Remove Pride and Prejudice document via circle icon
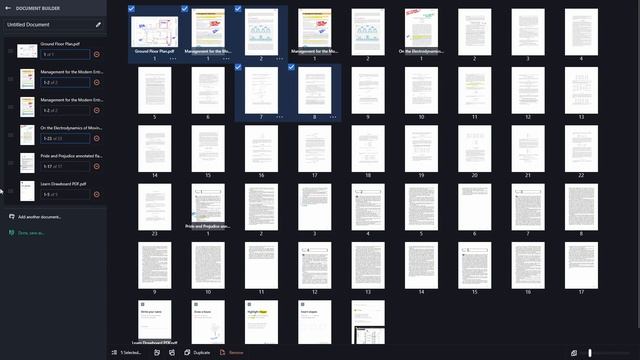Image resolution: width=640 pixels, height=360 pixels. click(97, 167)
